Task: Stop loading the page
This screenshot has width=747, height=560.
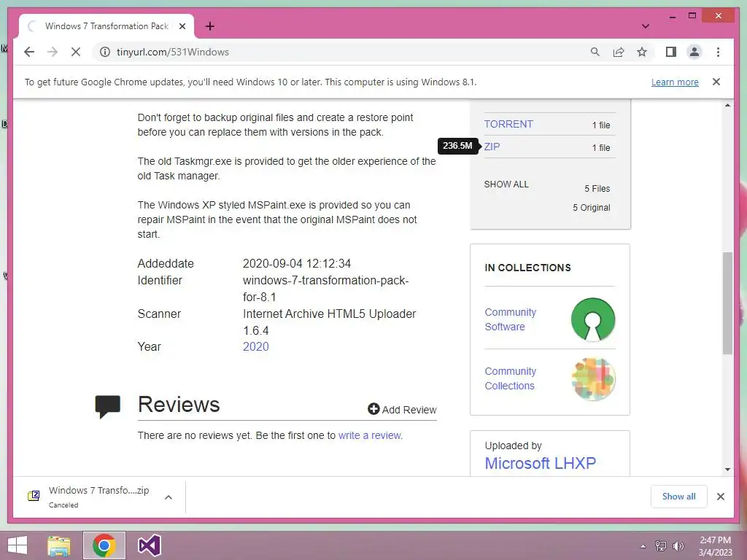Action: (76, 52)
